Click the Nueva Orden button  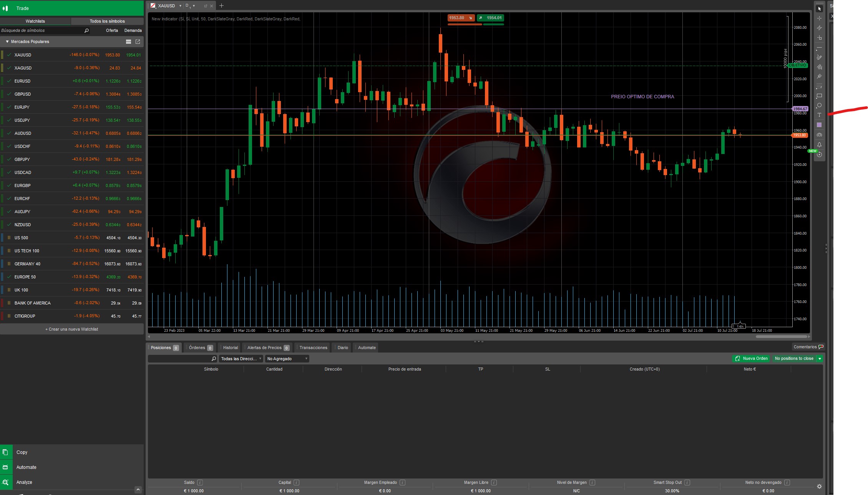(751, 359)
